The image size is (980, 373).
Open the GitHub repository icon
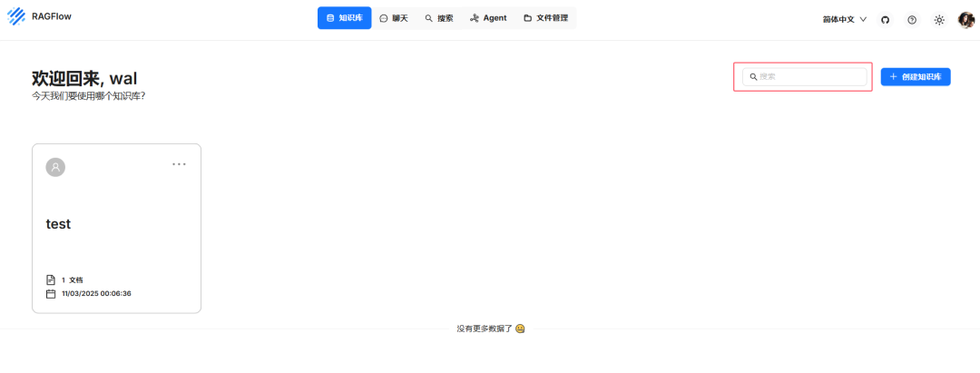point(885,19)
